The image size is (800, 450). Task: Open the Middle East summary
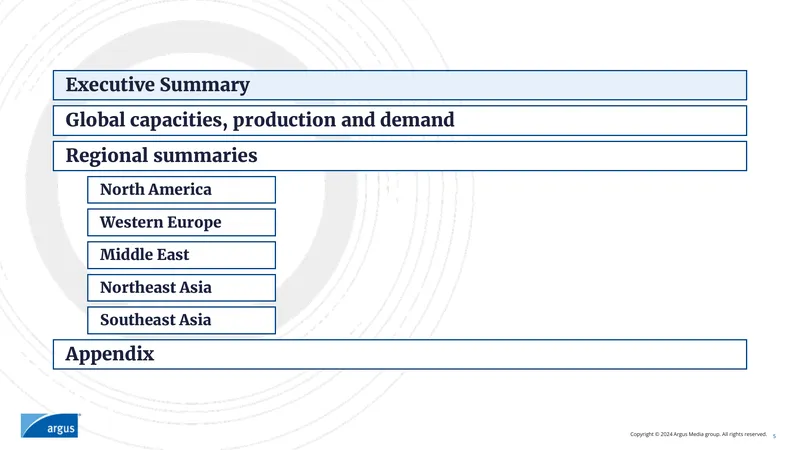click(x=181, y=255)
